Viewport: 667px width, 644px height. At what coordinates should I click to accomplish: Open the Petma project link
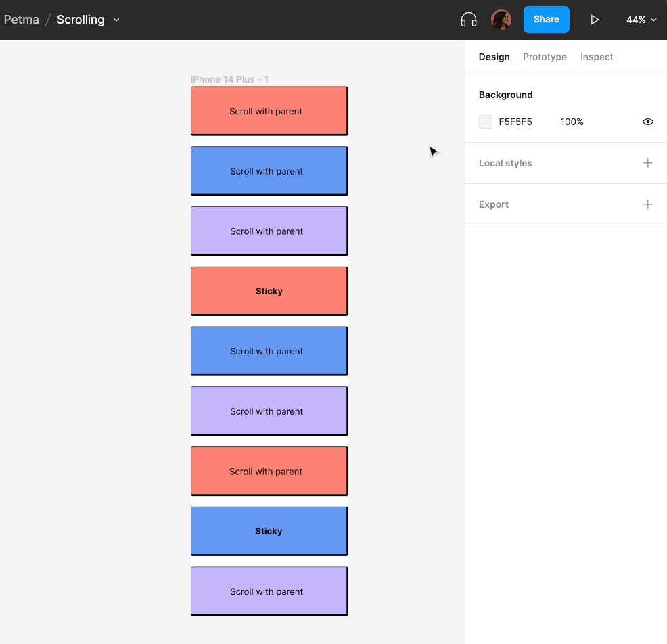click(21, 20)
